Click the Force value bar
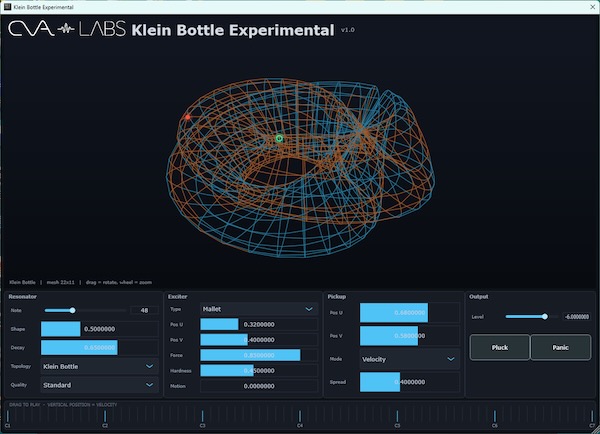Viewport: 600px width, 434px height. (259, 355)
